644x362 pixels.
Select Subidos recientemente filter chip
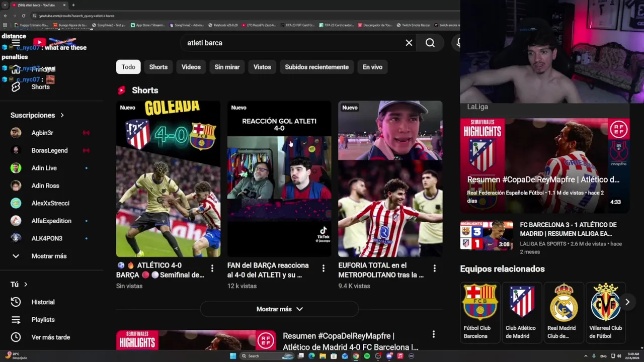(317, 67)
